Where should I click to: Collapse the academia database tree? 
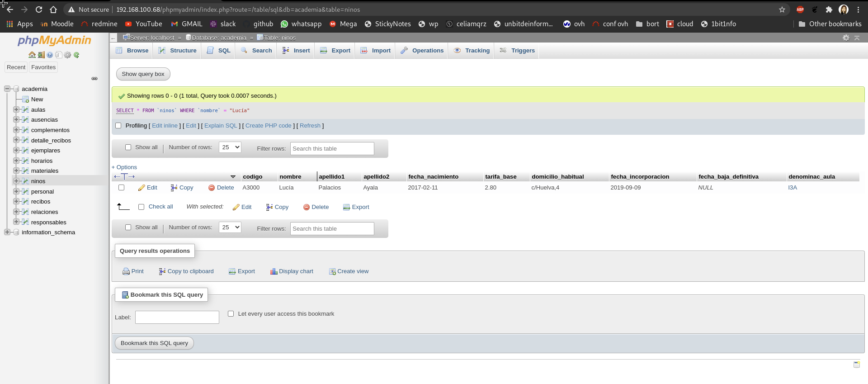click(x=7, y=89)
